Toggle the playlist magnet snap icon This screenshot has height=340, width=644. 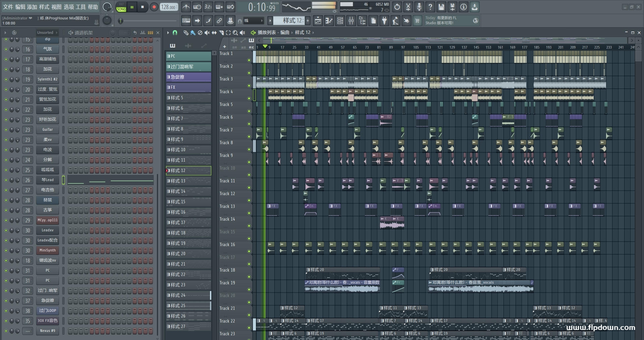(175, 33)
